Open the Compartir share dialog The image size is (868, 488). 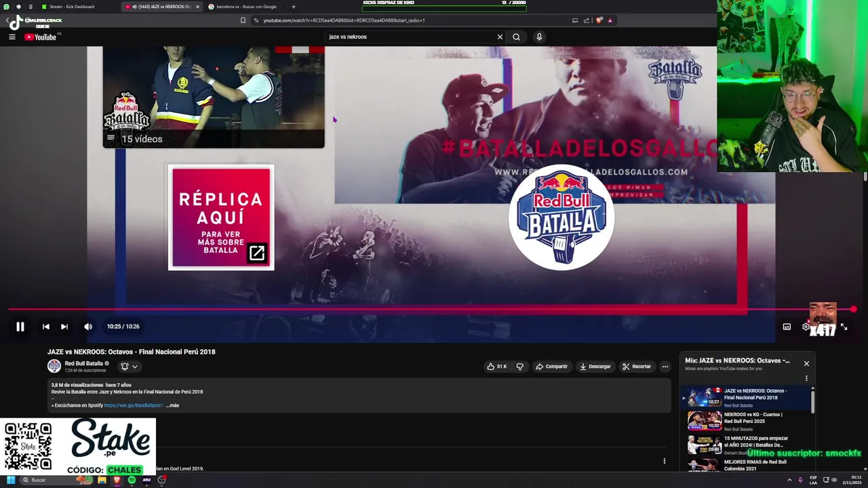tap(551, 367)
